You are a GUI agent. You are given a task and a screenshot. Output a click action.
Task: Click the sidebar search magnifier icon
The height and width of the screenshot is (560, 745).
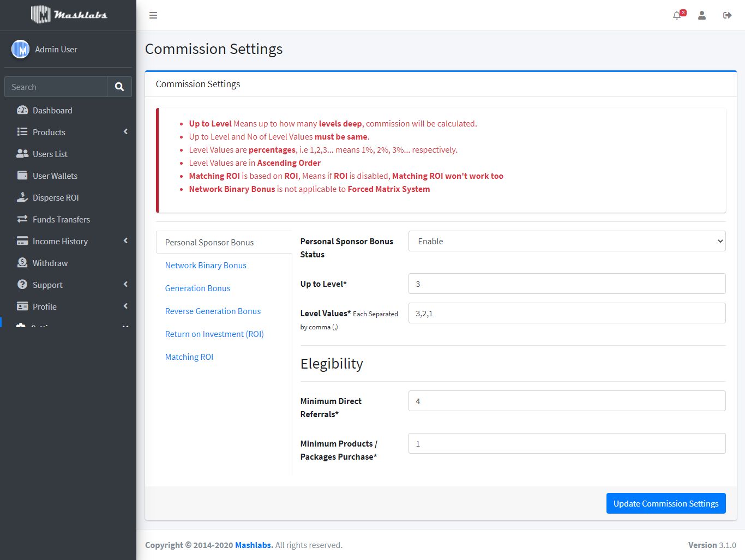click(x=119, y=87)
